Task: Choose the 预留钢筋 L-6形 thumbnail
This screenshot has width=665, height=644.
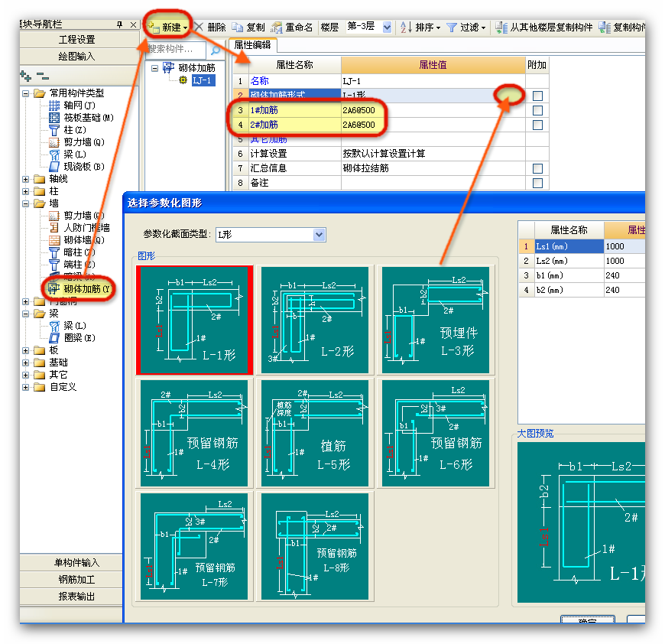Action: coord(436,433)
